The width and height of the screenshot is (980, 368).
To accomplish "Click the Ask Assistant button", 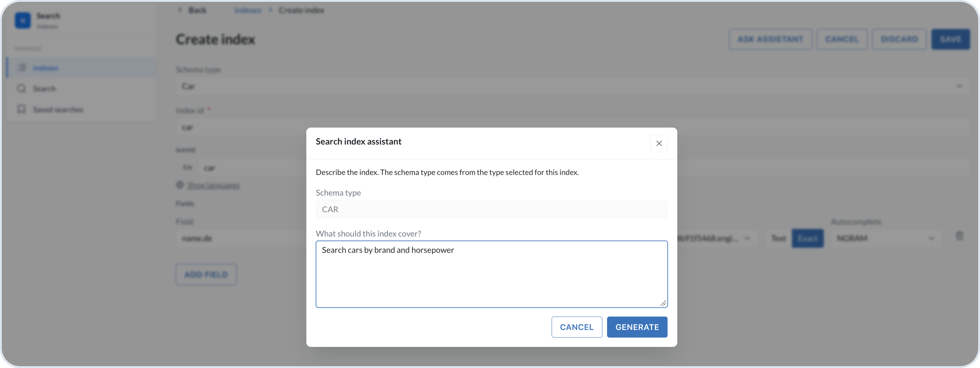I will click(771, 39).
